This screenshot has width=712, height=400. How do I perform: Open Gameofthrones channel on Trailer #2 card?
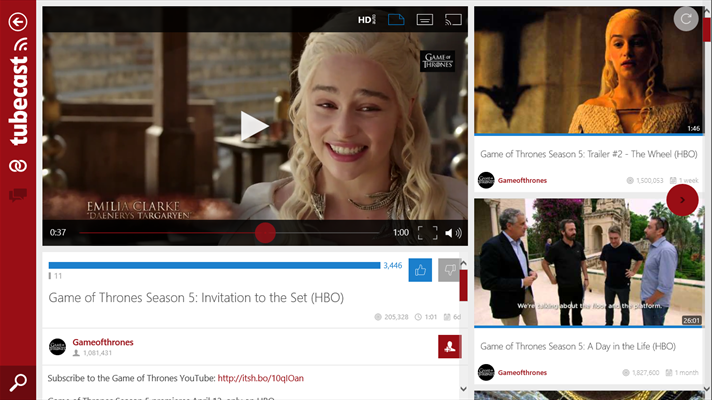(x=522, y=180)
